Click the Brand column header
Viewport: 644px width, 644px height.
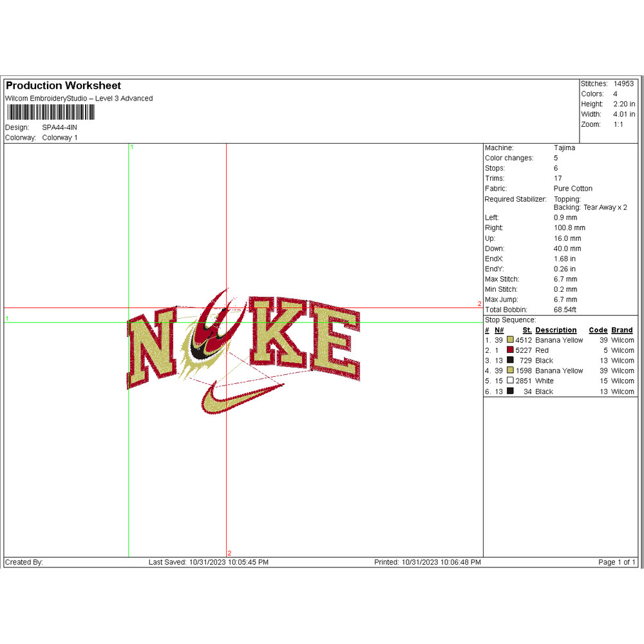pos(622,330)
